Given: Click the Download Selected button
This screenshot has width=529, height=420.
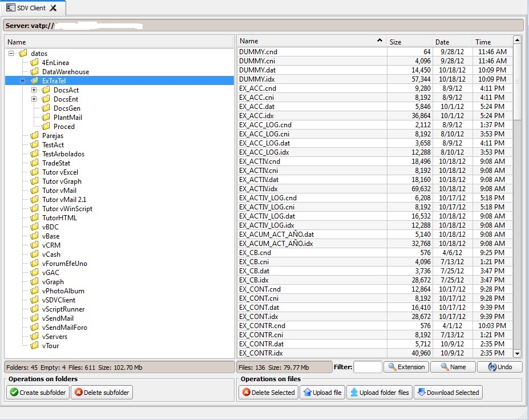Looking at the screenshot, I should [x=448, y=393].
